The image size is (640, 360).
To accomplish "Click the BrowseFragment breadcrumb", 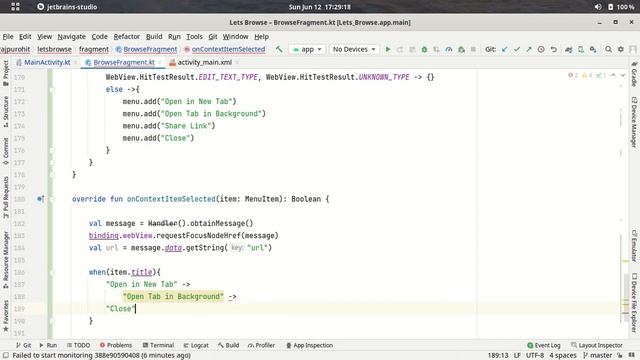I will point(147,49).
